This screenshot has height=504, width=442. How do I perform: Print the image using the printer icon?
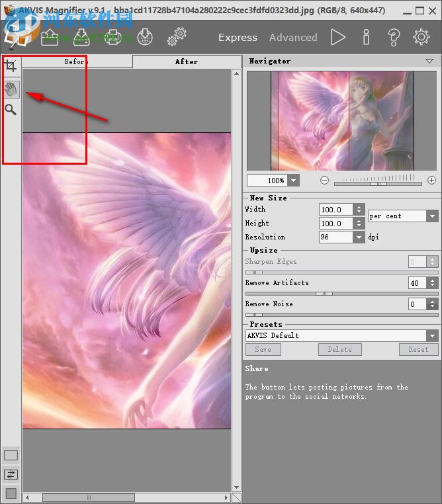tap(113, 37)
